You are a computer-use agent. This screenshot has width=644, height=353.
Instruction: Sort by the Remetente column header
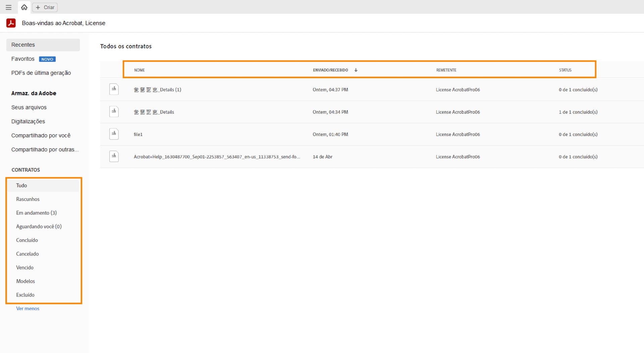[x=446, y=70]
